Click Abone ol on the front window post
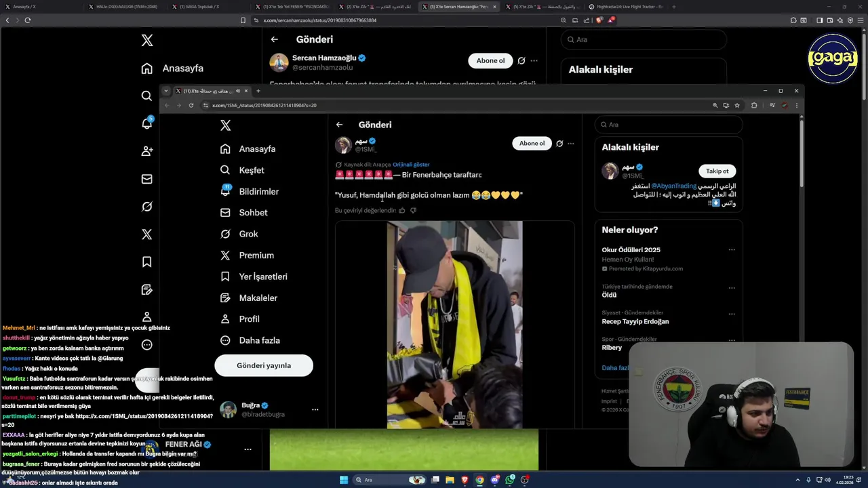The height and width of the screenshot is (488, 868). click(532, 143)
